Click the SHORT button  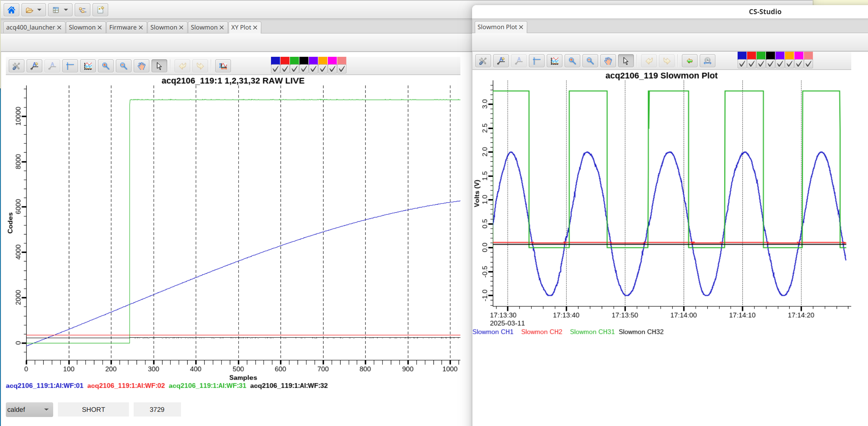click(93, 410)
